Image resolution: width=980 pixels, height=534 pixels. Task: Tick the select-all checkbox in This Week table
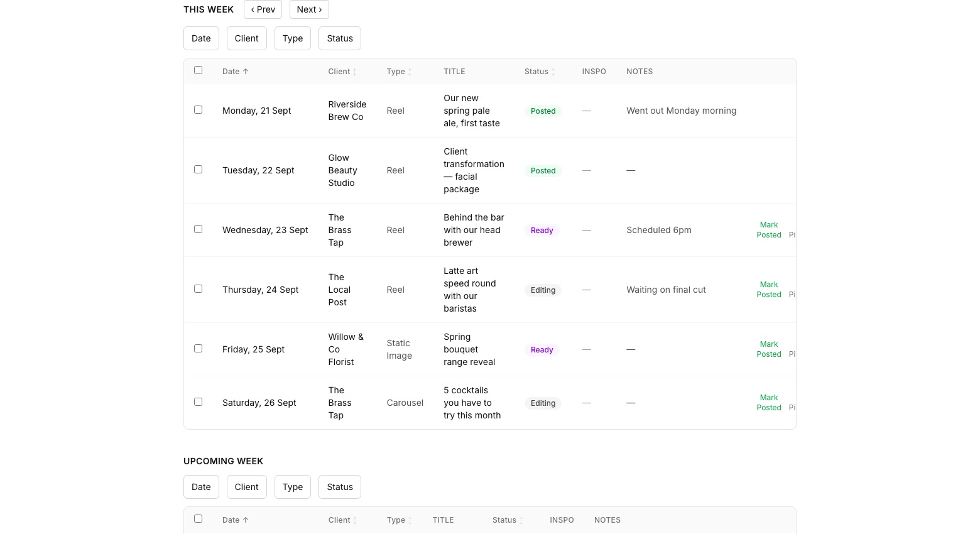coord(199,70)
